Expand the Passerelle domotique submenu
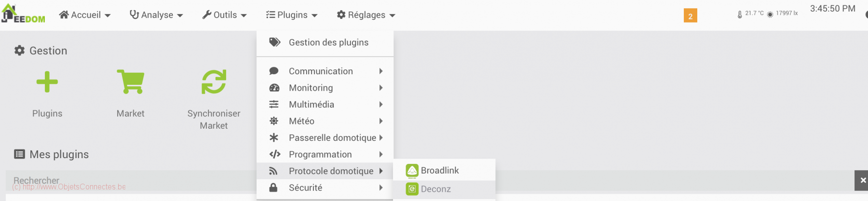Screen dimensions: 868x201 click(325, 138)
